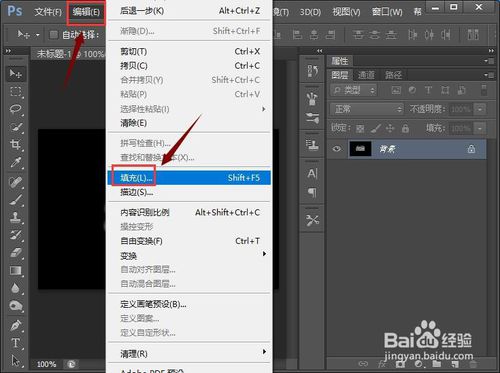This screenshot has width=500, height=373.
Task: Switch to the Paths (路径) tab
Action: point(393,75)
